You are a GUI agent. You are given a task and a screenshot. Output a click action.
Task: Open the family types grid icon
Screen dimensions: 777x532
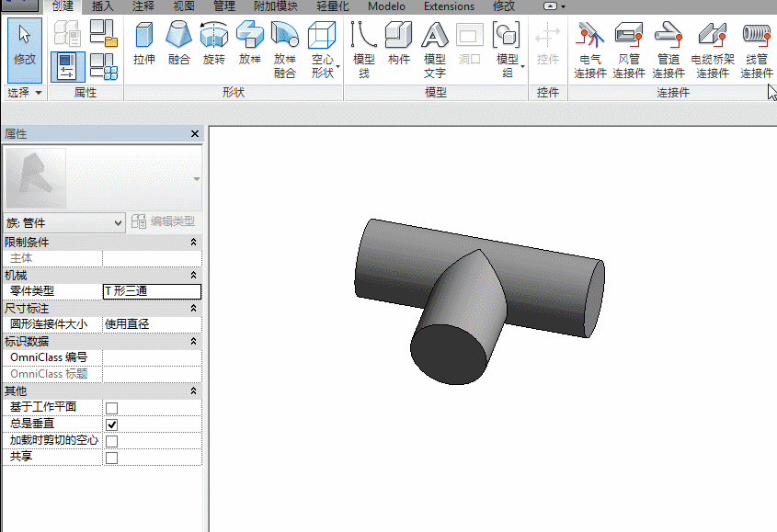(x=104, y=67)
